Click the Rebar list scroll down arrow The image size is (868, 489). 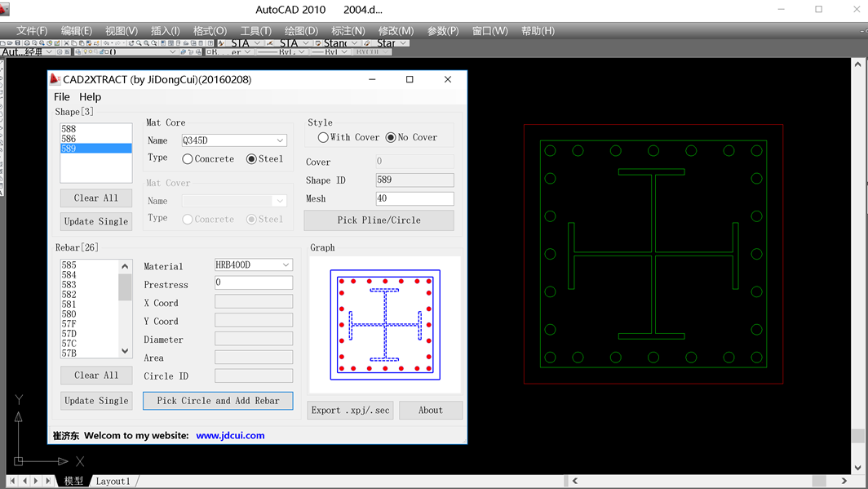[x=125, y=351]
